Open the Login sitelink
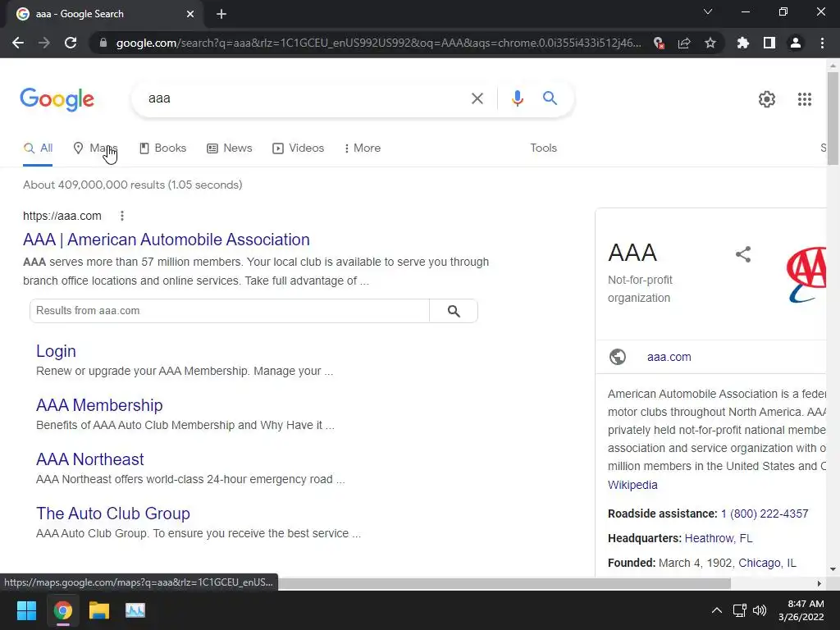 click(57, 351)
